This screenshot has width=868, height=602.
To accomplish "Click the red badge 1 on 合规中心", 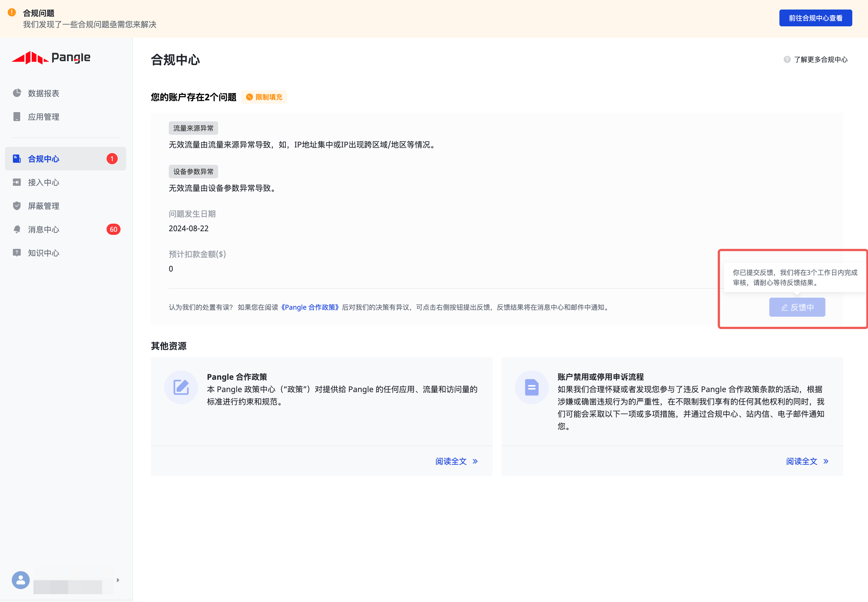I will pos(112,159).
